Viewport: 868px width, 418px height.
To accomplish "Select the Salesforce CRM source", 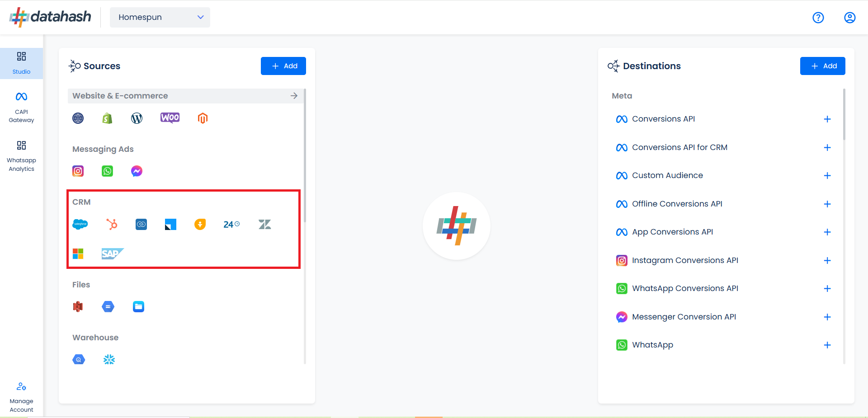I will point(80,224).
